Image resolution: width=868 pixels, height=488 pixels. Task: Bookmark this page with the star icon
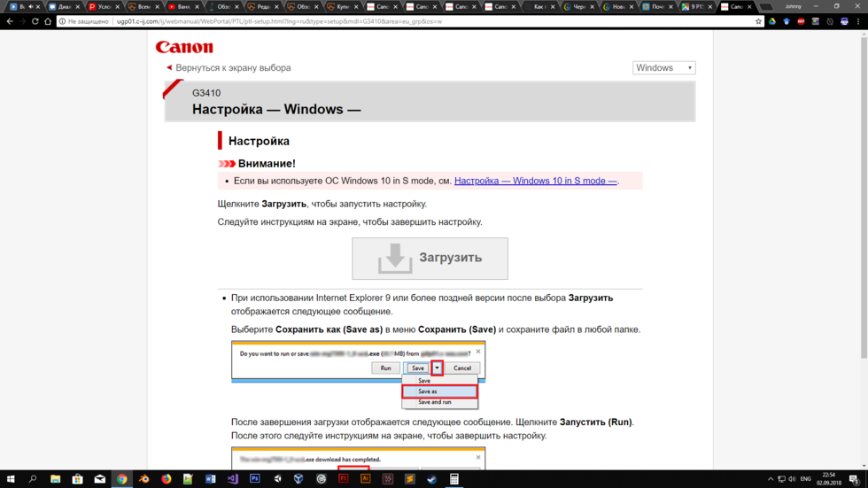(x=758, y=21)
